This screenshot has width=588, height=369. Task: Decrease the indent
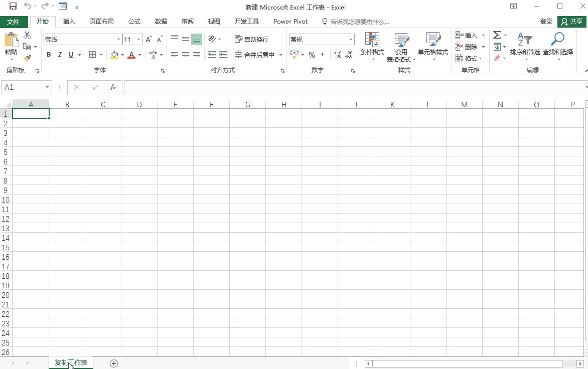[212, 55]
